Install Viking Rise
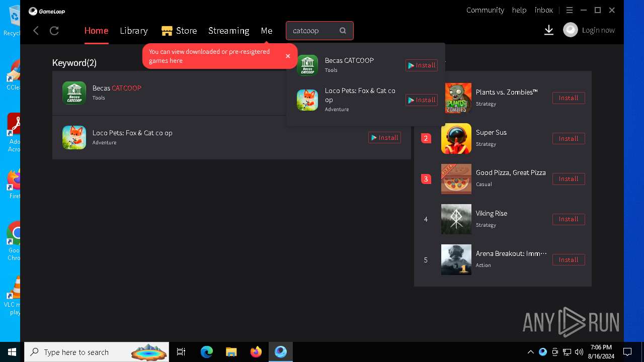 (569, 219)
